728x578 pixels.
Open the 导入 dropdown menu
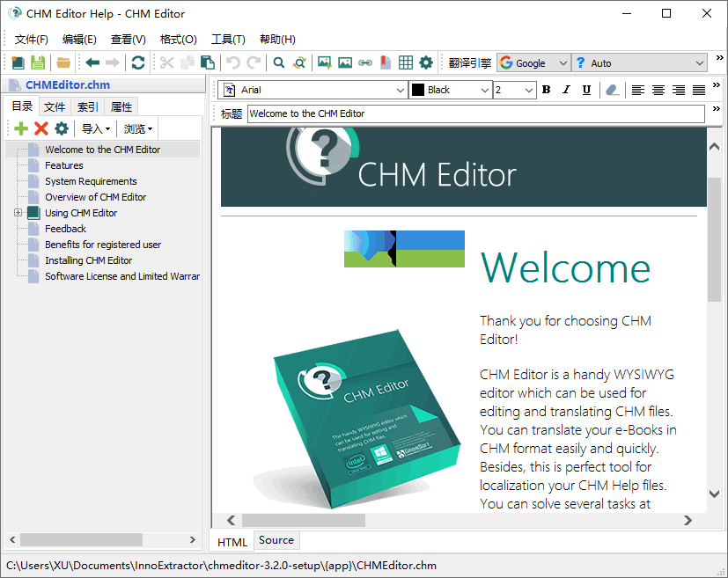coord(96,128)
